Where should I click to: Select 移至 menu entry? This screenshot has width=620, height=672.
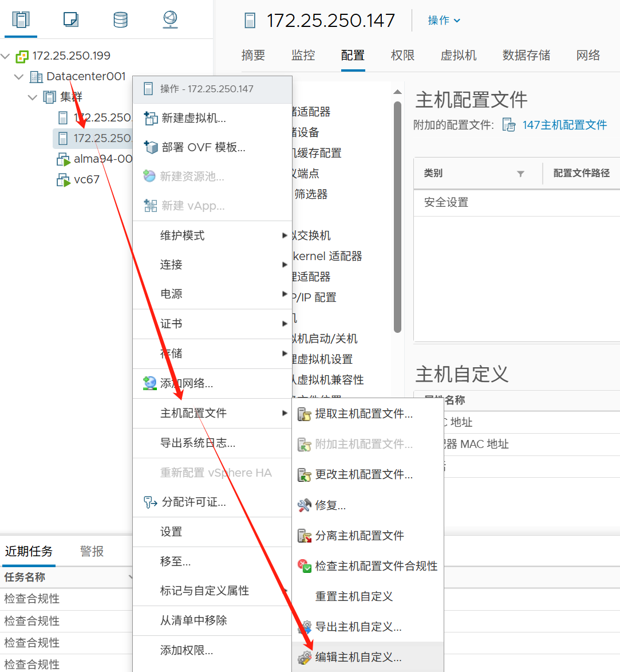tap(212, 561)
